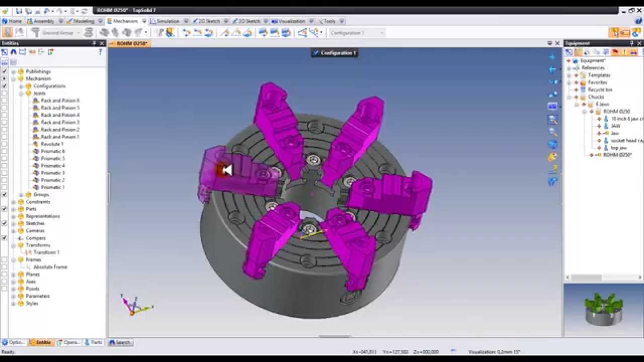Click the zoom window magnifier icon beside the viewport
644x362 pixels.
[552, 119]
